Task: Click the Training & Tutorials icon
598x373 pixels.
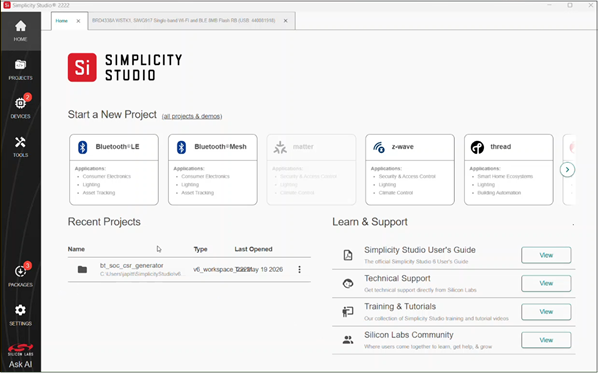Action: [348, 312]
